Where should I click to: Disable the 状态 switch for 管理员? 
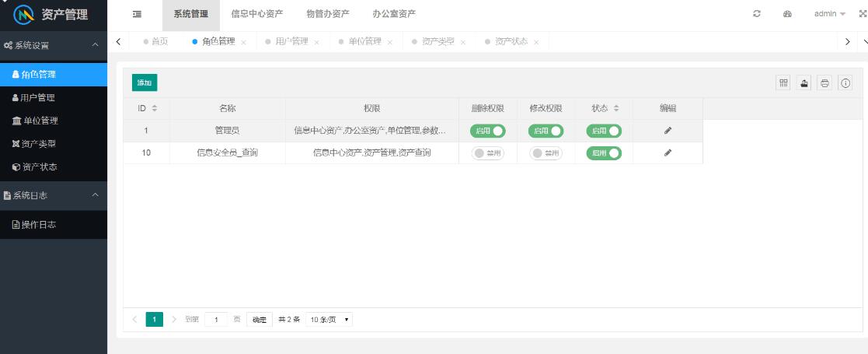coord(604,131)
